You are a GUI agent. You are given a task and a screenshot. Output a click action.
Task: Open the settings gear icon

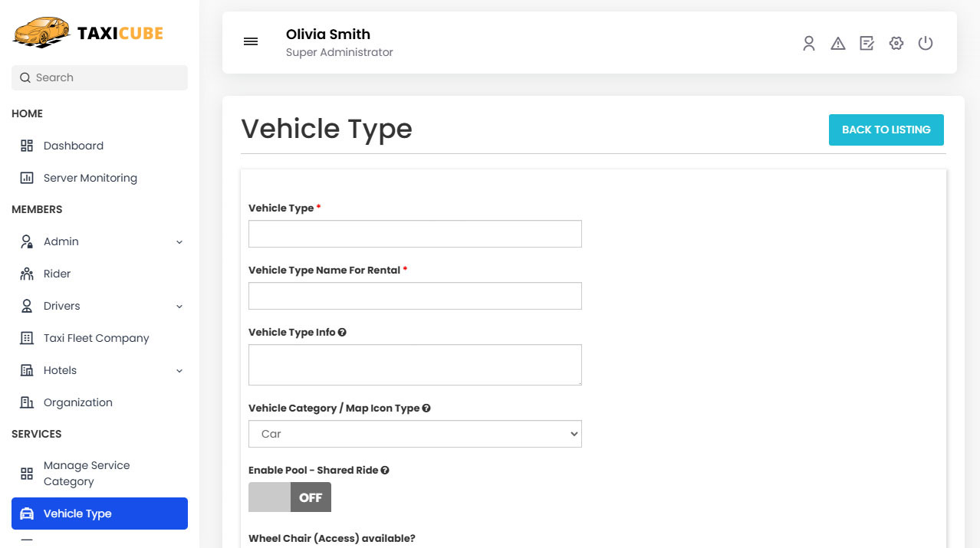tap(896, 43)
